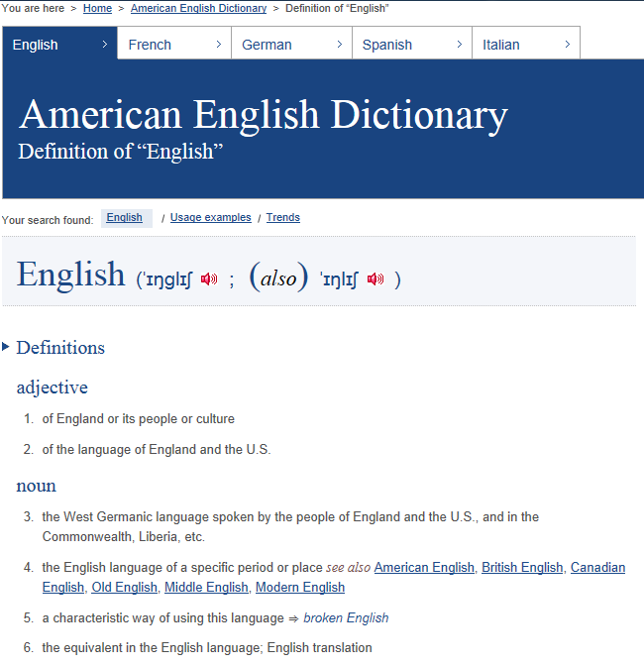Collapse the Definitions section triangle
This screenshot has width=644, height=666.
(6, 347)
